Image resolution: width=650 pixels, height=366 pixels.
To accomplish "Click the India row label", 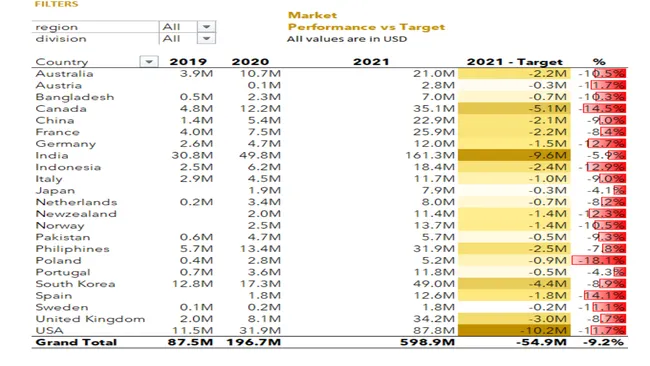I will 52,155.
